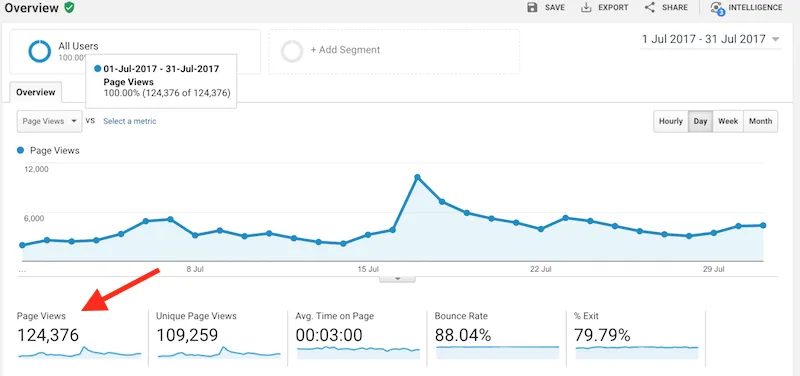This screenshot has height=376, width=800.
Task: Click the 8 Jul axis label
Action: pos(196,268)
